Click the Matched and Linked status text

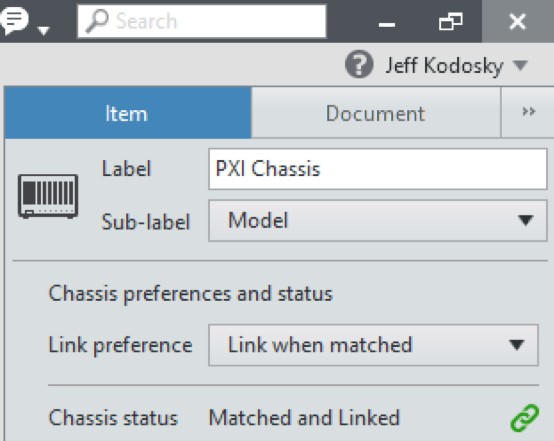(x=304, y=418)
